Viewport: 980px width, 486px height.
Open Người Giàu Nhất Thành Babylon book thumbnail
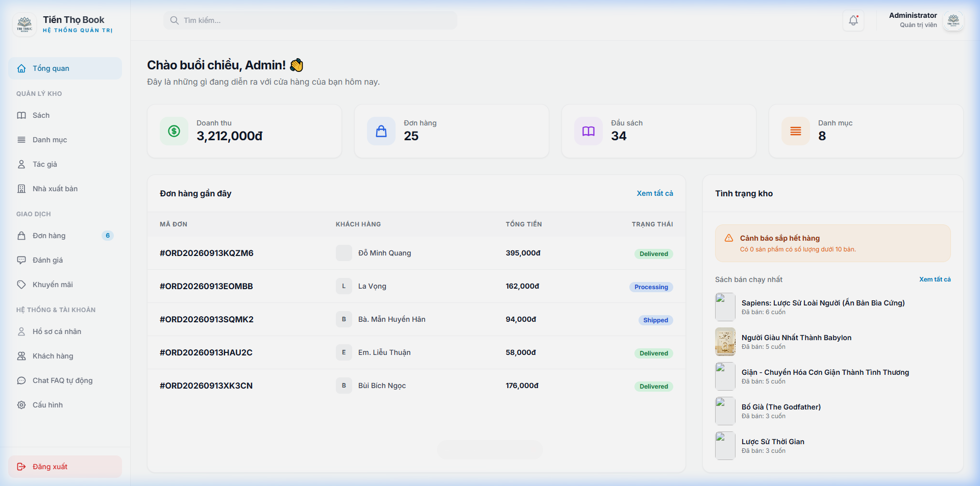point(725,342)
